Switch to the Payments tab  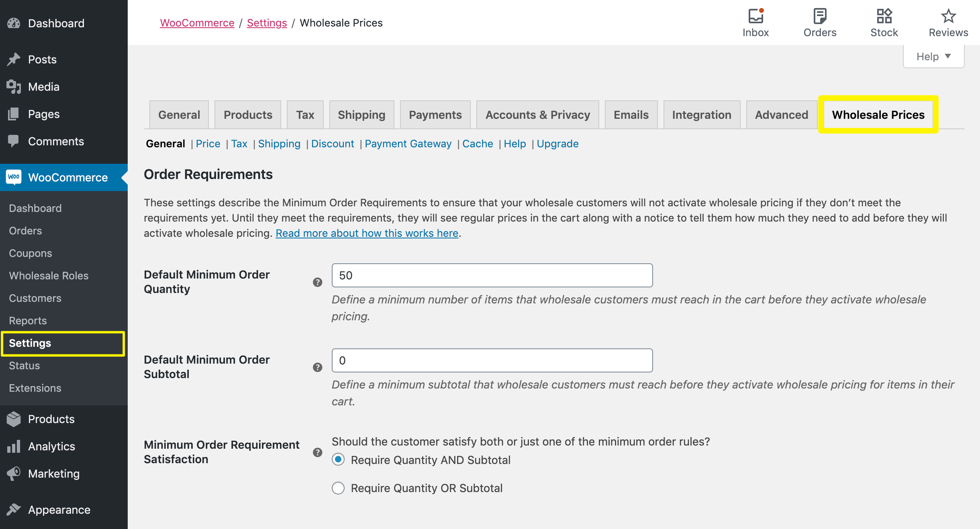click(x=435, y=115)
